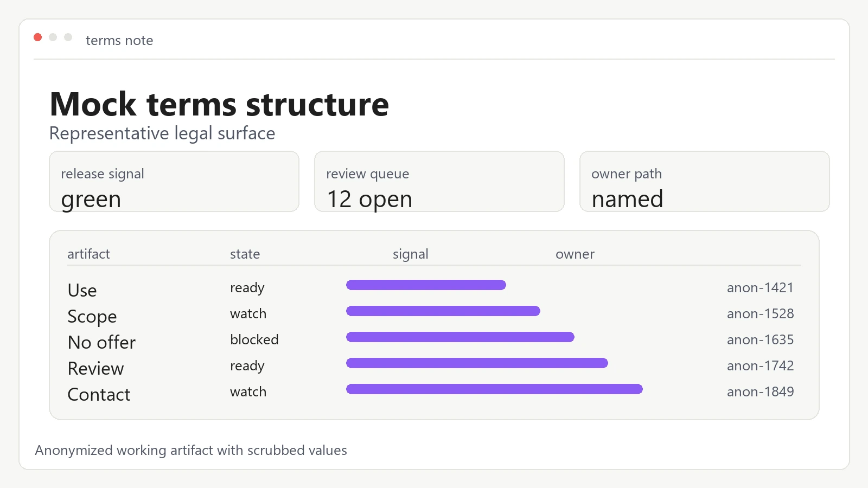Click the 'watch' state of Scope
The image size is (868, 488).
248,313
